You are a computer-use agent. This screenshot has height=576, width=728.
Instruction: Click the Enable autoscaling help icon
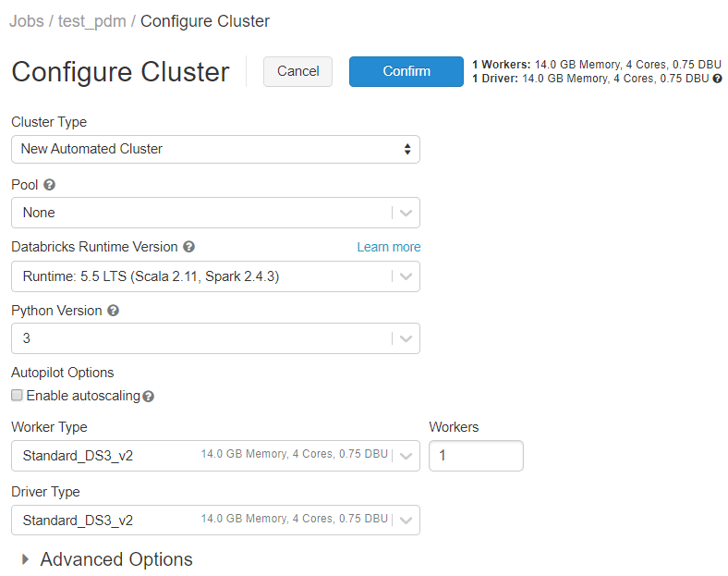pyautogui.click(x=148, y=397)
